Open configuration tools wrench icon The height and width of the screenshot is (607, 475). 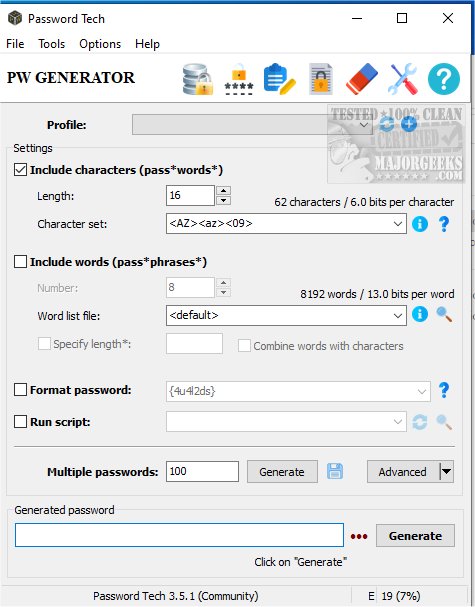coord(403,80)
